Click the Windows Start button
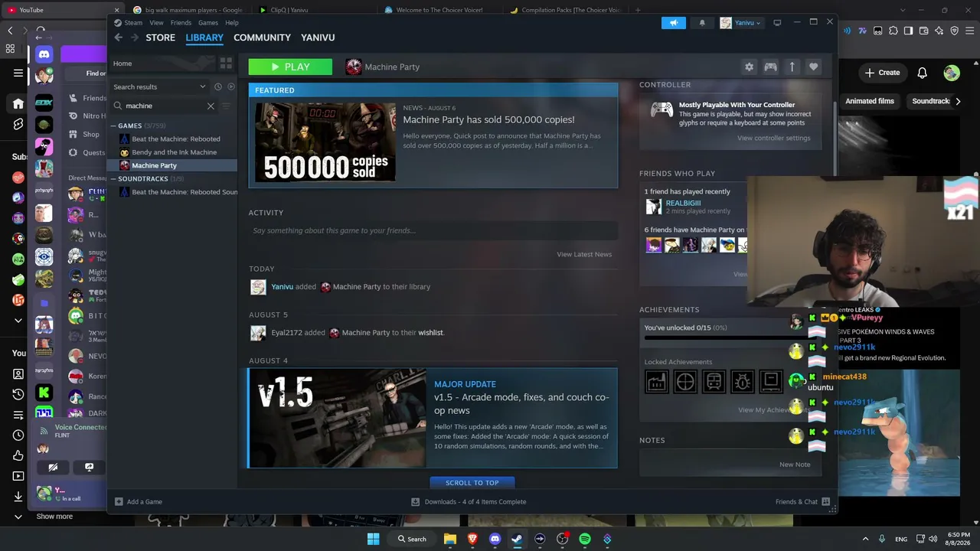The width and height of the screenshot is (980, 551). 373,539
